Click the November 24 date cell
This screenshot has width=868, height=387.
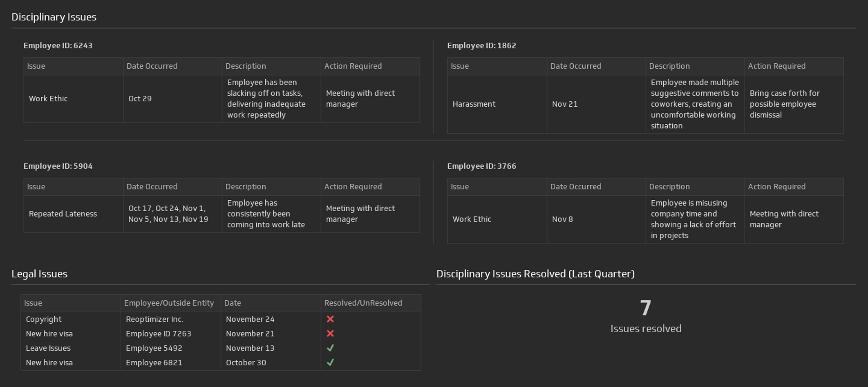271,319
